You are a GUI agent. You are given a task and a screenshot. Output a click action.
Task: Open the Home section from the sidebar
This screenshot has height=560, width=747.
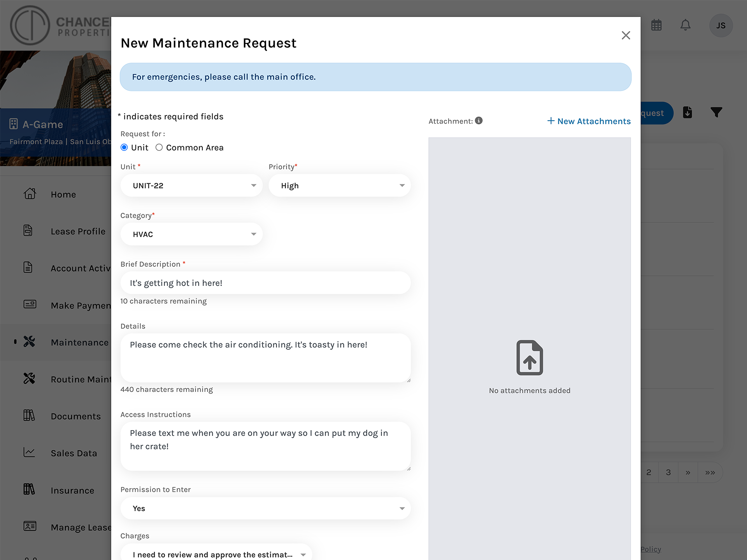pyautogui.click(x=63, y=194)
